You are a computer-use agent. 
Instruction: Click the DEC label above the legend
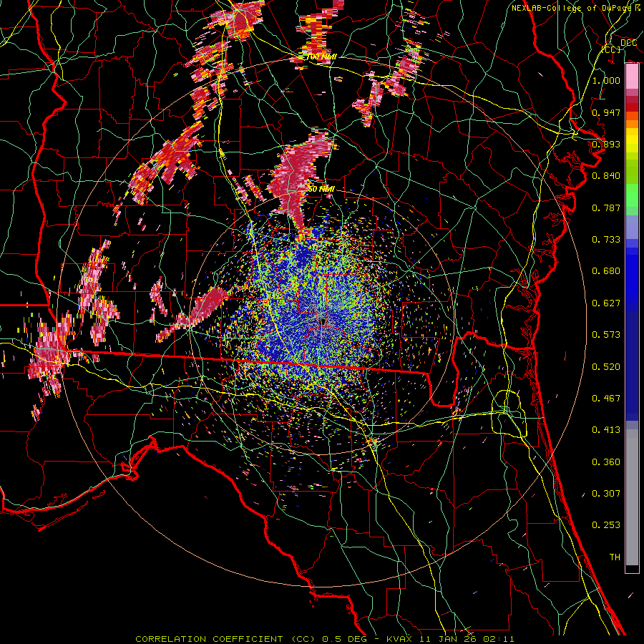pyautogui.click(x=628, y=43)
